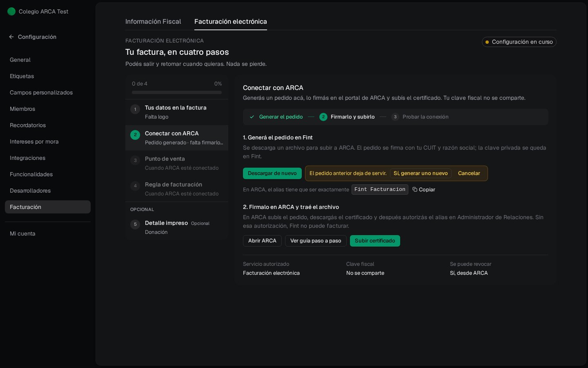Select the Tus datos en la factura step

[x=177, y=112]
